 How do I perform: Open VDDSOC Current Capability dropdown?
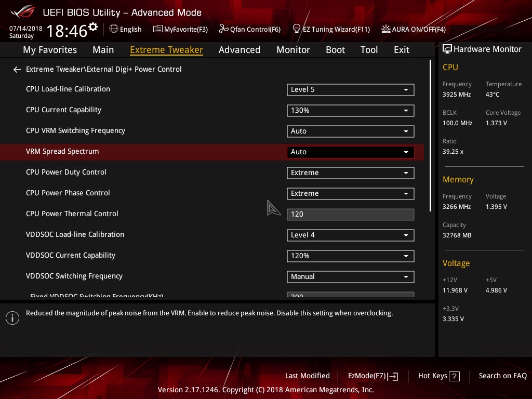[x=351, y=256]
